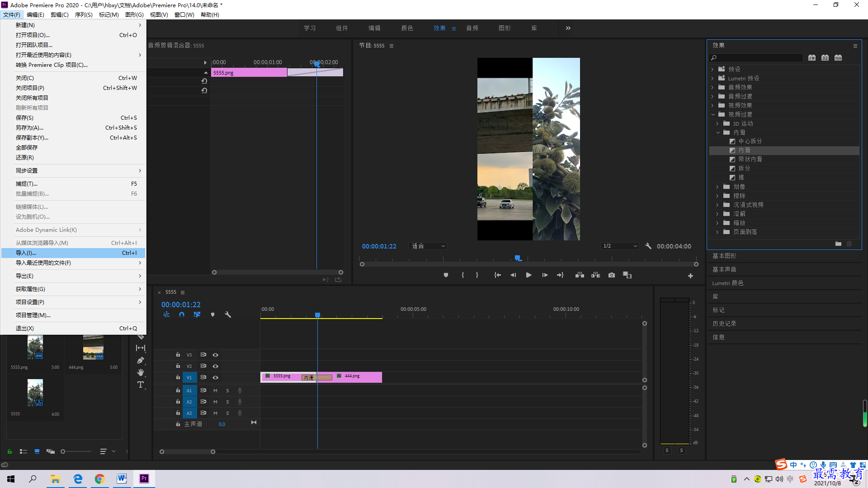Step back one frame

pos(513,275)
